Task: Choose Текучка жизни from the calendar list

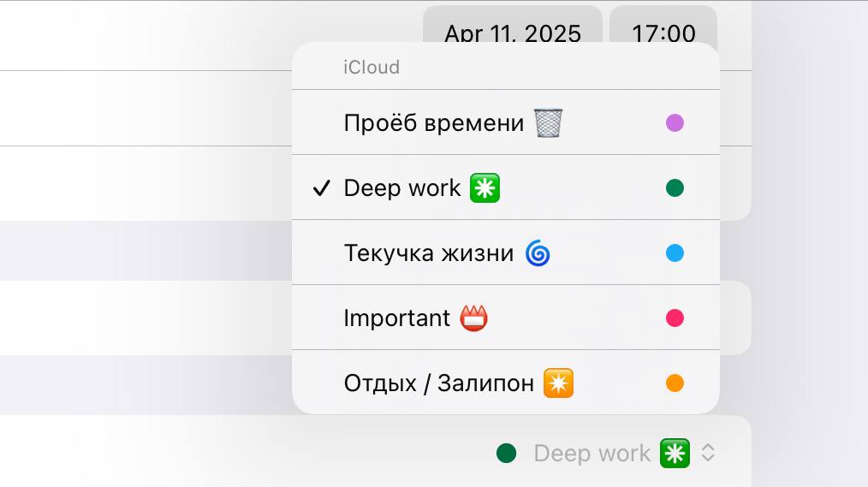Action: [x=428, y=253]
